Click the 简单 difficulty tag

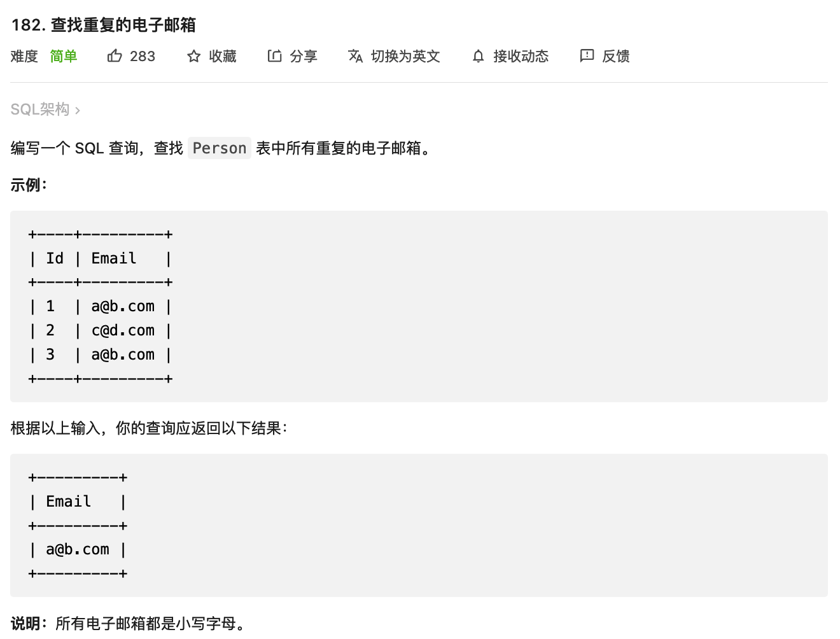coord(64,57)
